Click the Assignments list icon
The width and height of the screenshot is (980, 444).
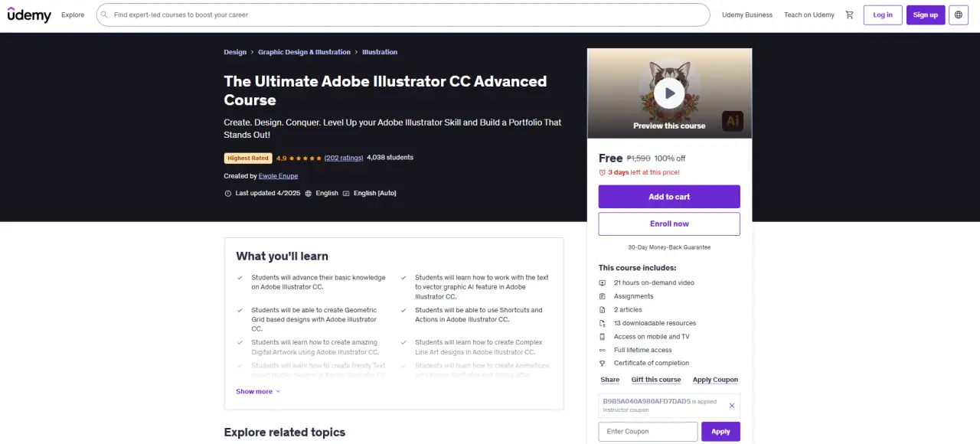[x=603, y=296]
